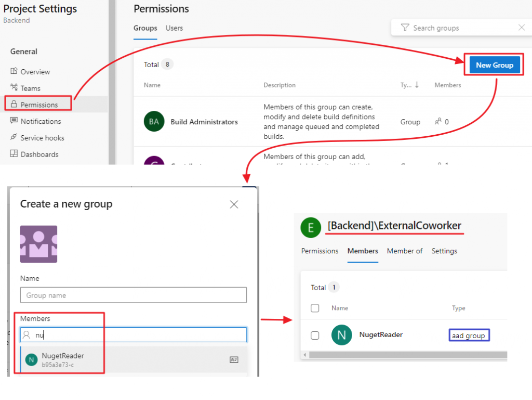Click the green E avatar of ExternalCoworker
The width and height of the screenshot is (532, 400).
[x=311, y=227]
